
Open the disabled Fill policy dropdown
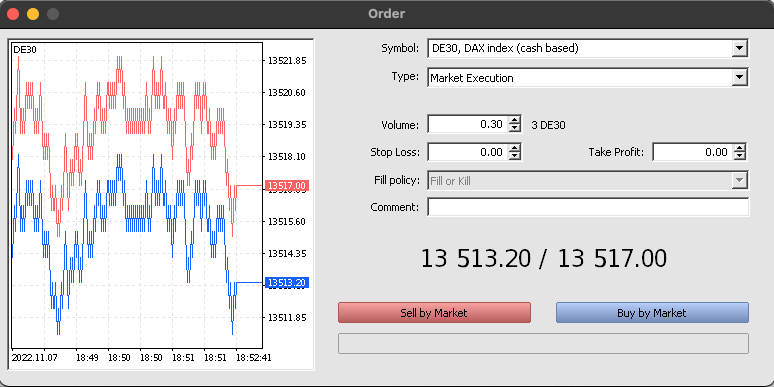pos(739,181)
